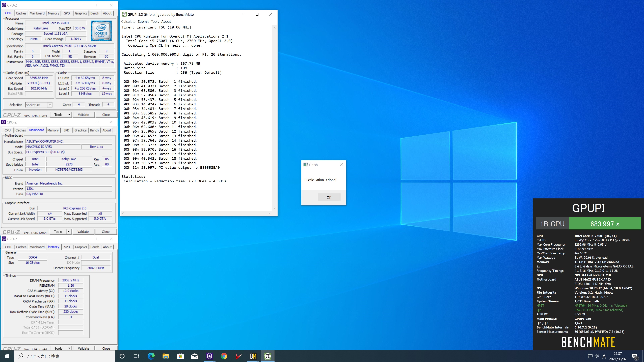Screen dimensions: 644x362
Task: Click Validate in the Mainboard CPU-Z window
Action: click(x=83, y=232)
